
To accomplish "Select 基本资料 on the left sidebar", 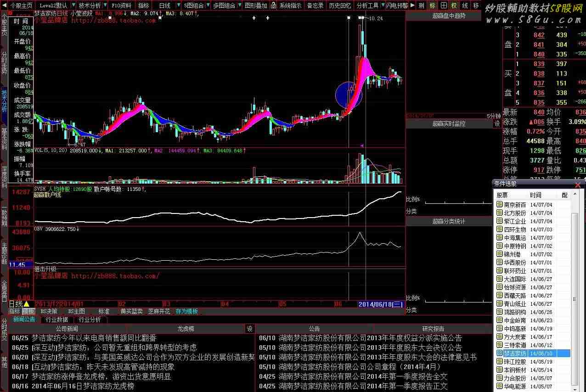I will [x=4, y=139].
